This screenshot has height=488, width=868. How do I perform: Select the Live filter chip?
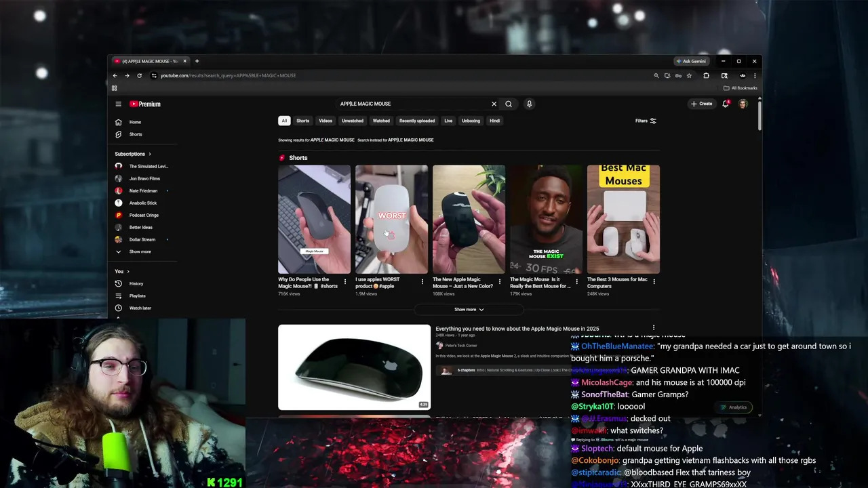click(x=448, y=121)
